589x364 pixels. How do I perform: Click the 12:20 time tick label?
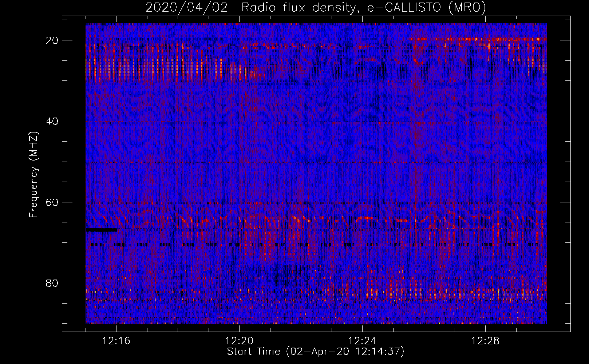tap(239, 341)
